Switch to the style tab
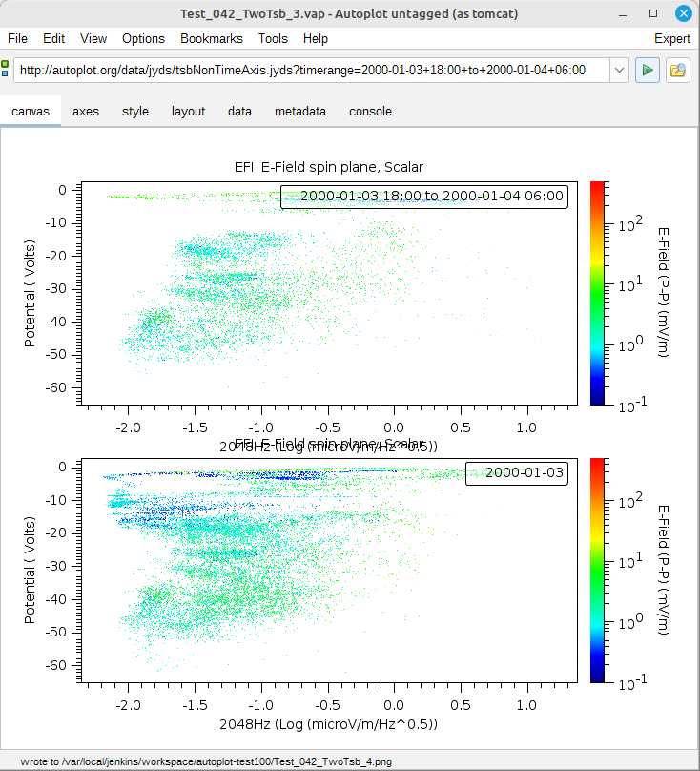 pyautogui.click(x=135, y=111)
